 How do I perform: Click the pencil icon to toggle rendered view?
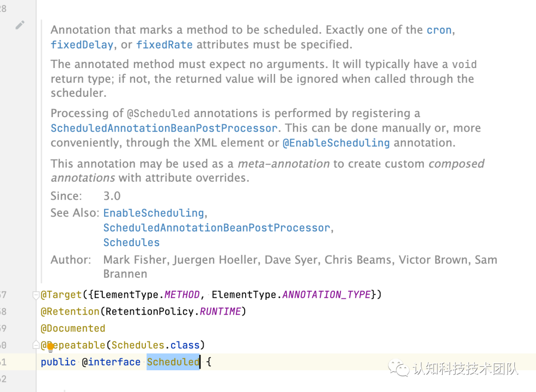click(20, 25)
